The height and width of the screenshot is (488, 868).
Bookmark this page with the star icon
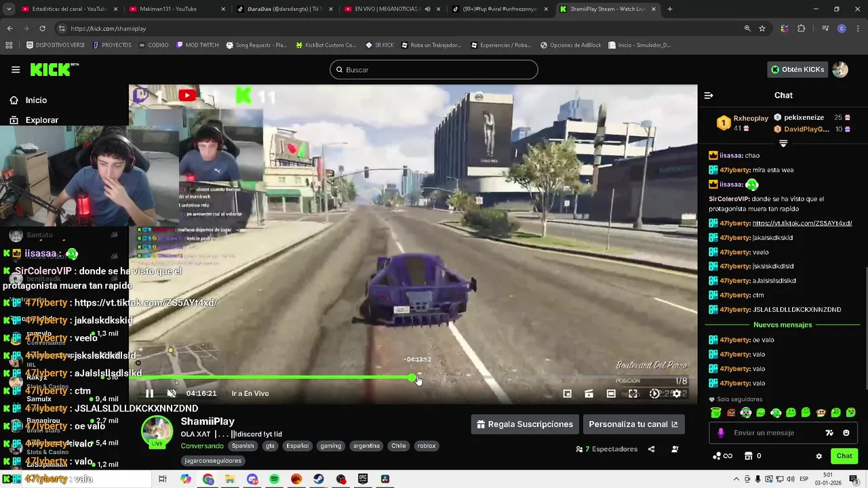click(762, 28)
